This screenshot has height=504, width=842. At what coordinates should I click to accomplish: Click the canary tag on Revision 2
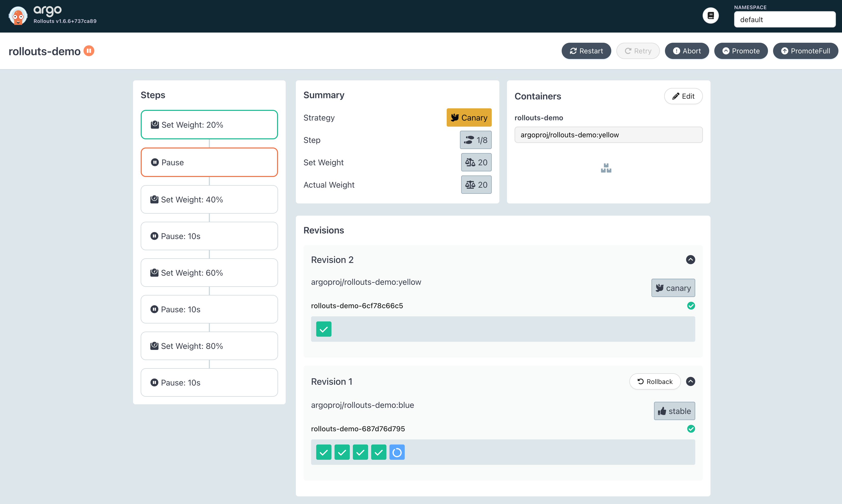pos(673,288)
